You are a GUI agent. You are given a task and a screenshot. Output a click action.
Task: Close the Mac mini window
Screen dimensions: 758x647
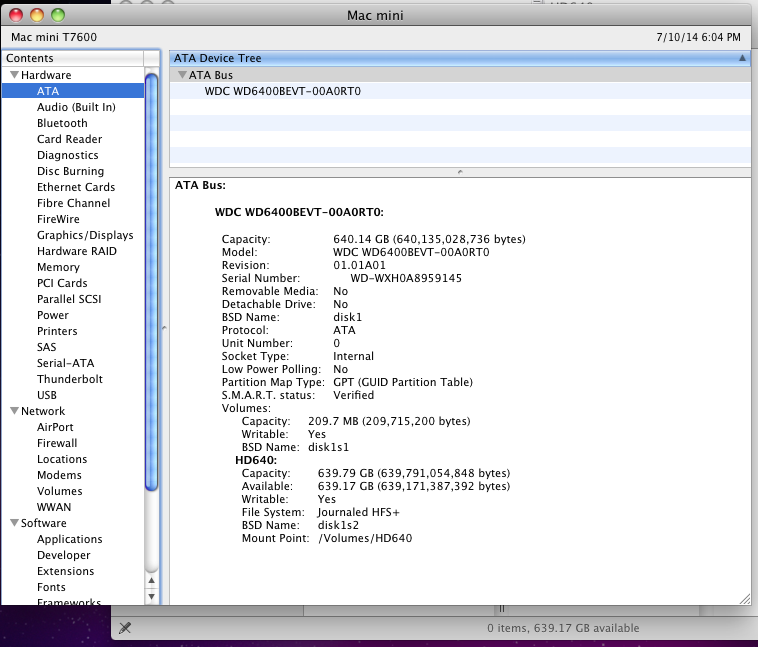click(16, 15)
